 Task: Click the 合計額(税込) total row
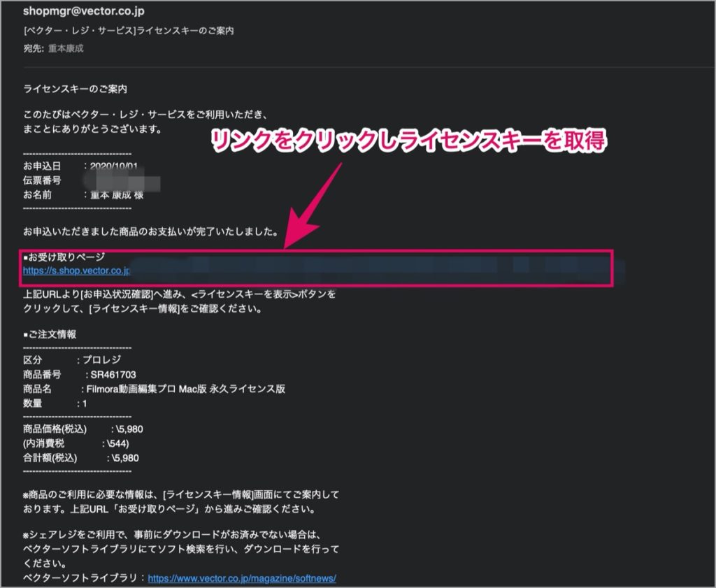81,458
